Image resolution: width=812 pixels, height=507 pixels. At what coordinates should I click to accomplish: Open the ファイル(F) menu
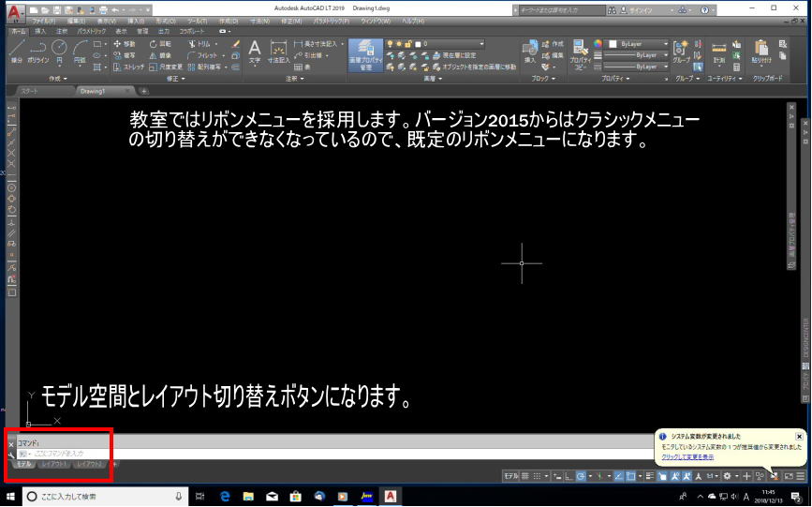(x=43, y=22)
